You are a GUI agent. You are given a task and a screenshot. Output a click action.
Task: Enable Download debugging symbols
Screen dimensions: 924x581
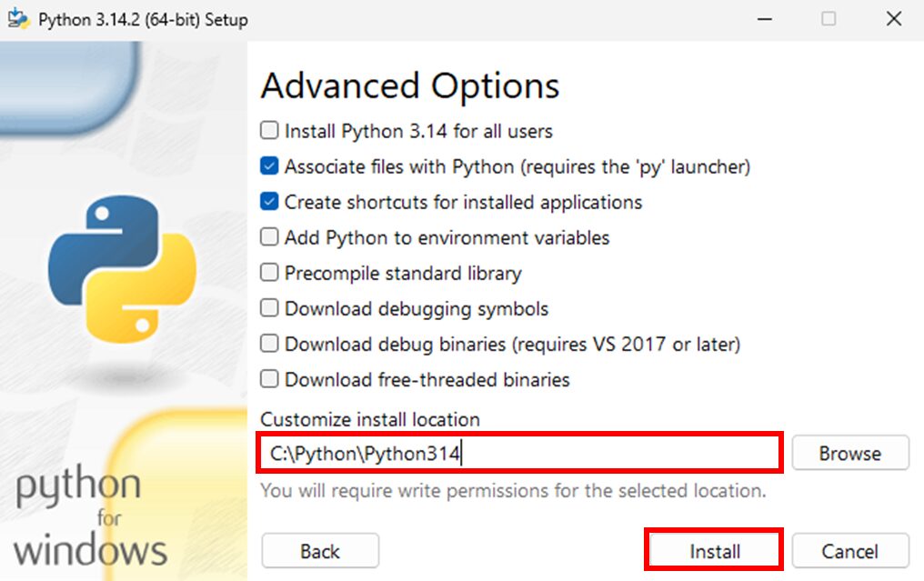pos(269,308)
